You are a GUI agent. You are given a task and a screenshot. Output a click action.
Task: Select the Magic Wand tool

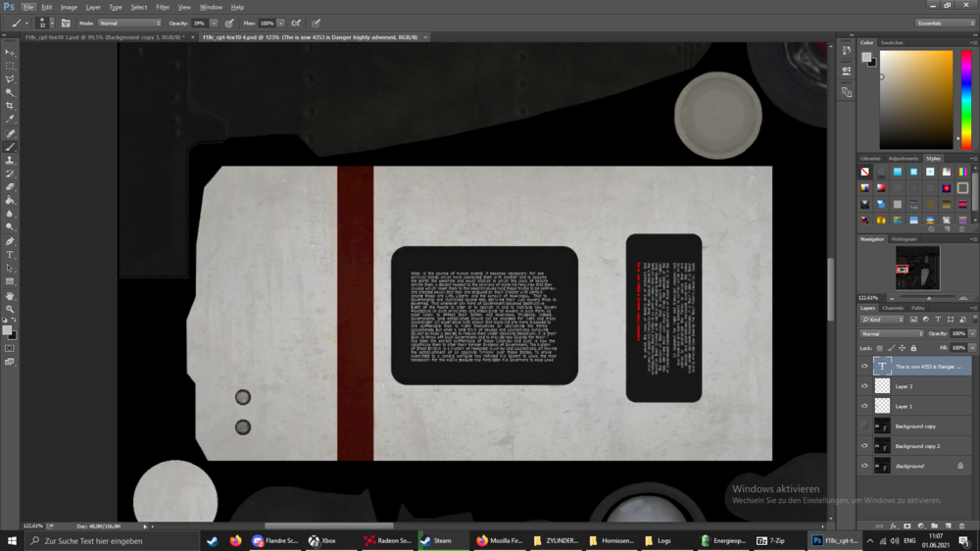click(x=10, y=92)
